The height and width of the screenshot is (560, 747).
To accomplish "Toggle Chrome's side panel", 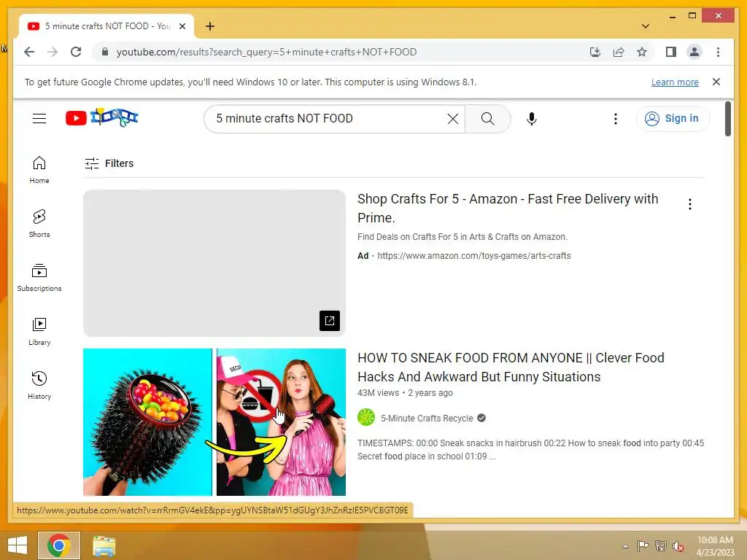I will pyautogui.click(x=671, y=52).
